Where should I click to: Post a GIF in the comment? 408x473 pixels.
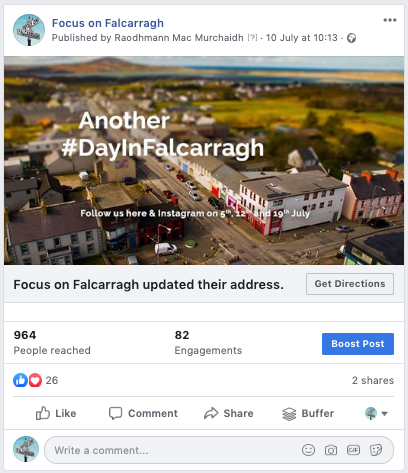353,450
